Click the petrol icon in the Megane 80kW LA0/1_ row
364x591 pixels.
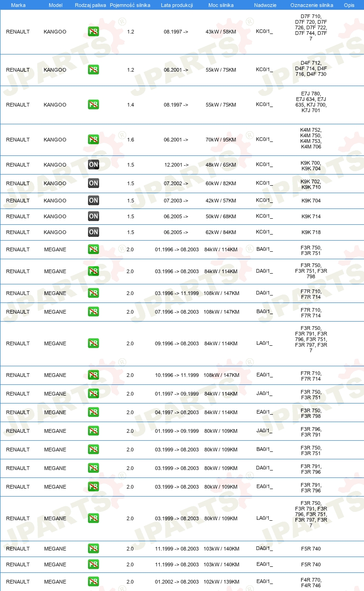click(x=94, y=518)
